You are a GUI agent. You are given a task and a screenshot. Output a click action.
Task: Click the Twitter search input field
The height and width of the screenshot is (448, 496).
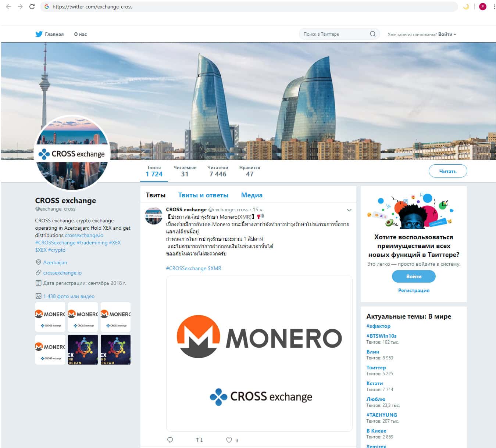[335, 34]
